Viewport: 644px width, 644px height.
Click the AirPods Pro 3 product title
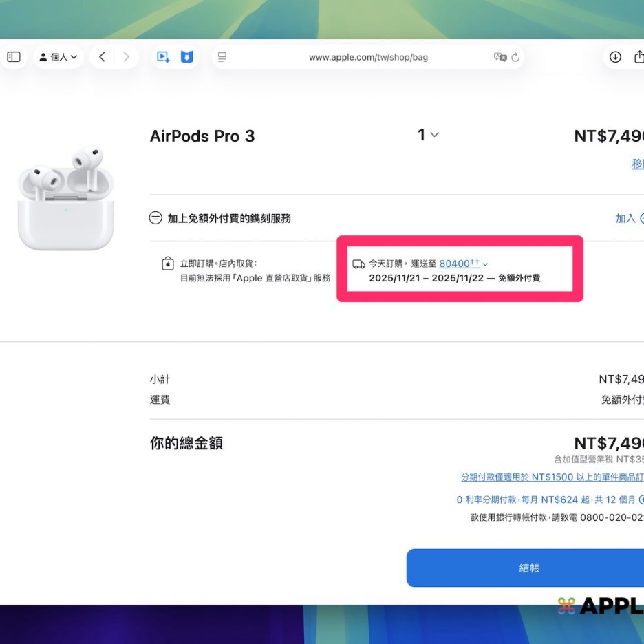pos(202,136)
